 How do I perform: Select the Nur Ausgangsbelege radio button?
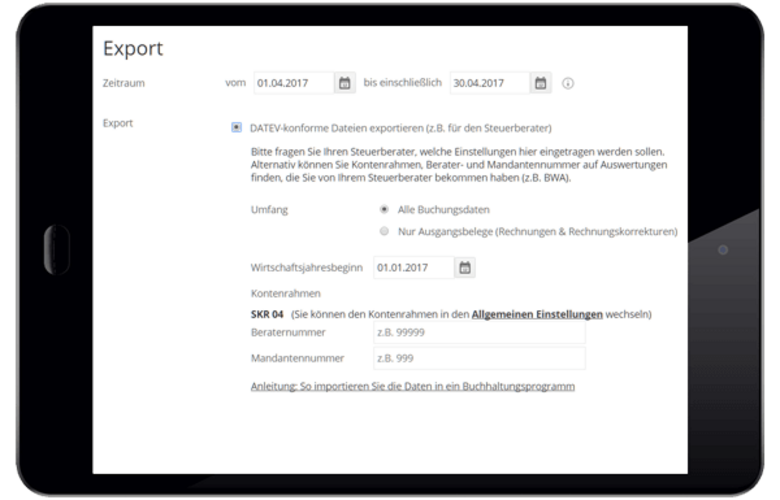click(x=384, y=231)
